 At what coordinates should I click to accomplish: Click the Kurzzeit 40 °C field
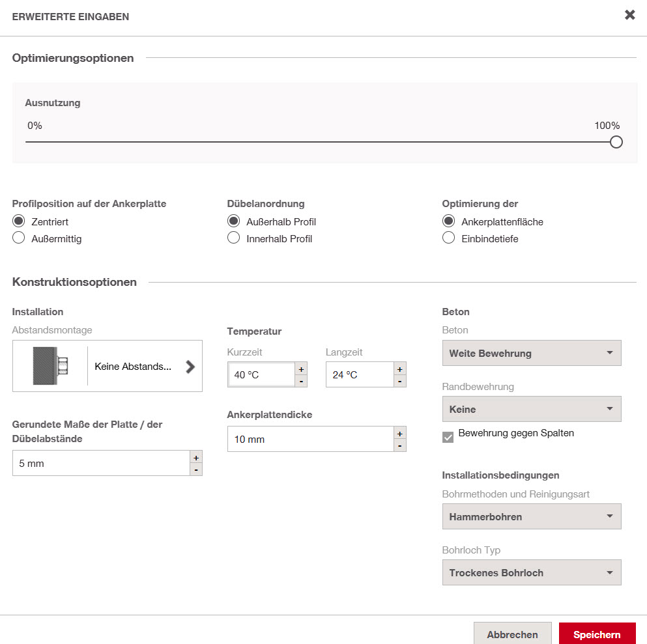coord(261,374)
